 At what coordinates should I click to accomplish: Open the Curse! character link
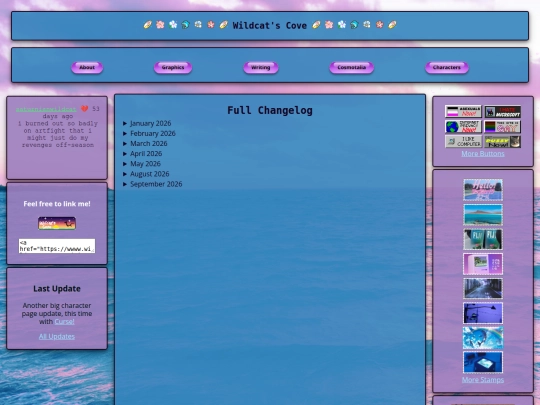click(64, 322)
